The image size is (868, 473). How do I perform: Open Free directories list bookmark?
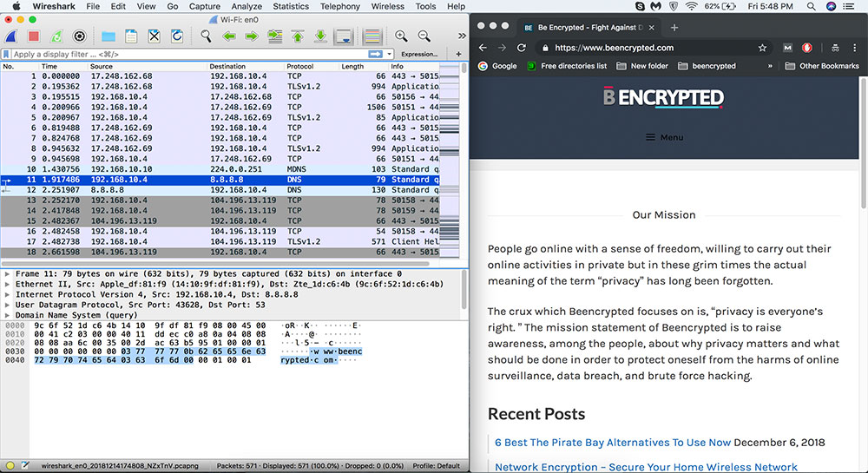tap(567, 66)
